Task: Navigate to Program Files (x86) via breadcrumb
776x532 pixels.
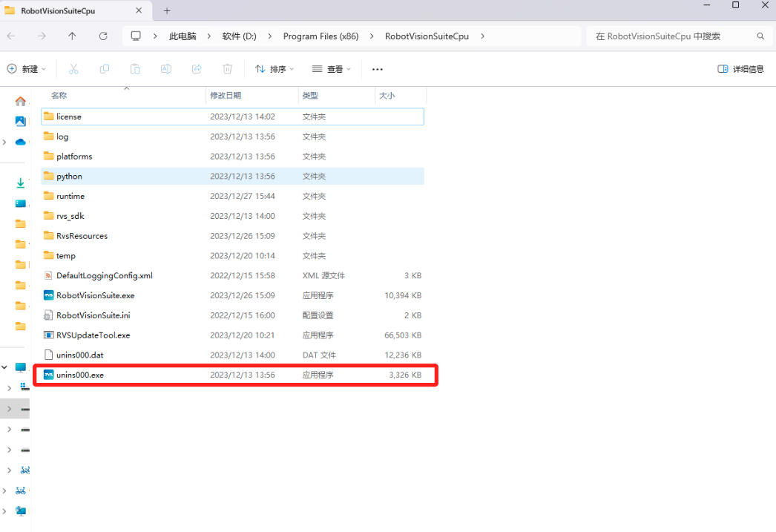Action: coord(320,36)
